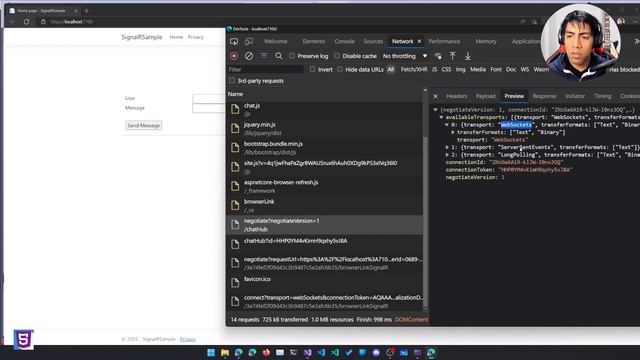Viewport: 640px width, 360px height.
Task: Filter by Fetch/XHR type
Action: click(414, 69)
